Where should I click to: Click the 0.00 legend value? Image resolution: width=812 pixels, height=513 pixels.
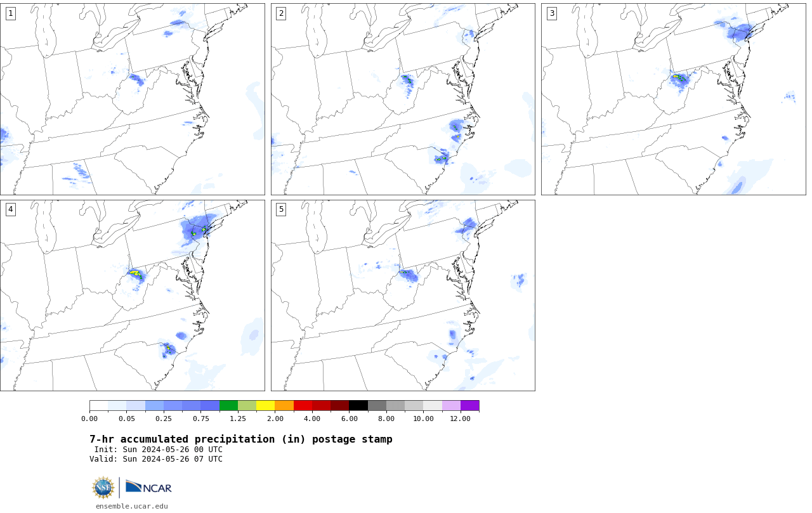pos(89,419)
